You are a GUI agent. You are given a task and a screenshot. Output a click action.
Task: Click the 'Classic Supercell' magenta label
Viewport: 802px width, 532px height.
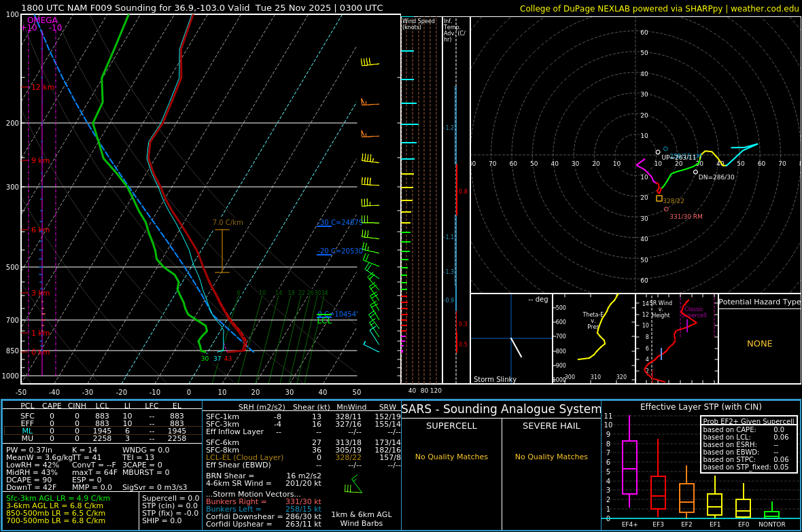693,312
